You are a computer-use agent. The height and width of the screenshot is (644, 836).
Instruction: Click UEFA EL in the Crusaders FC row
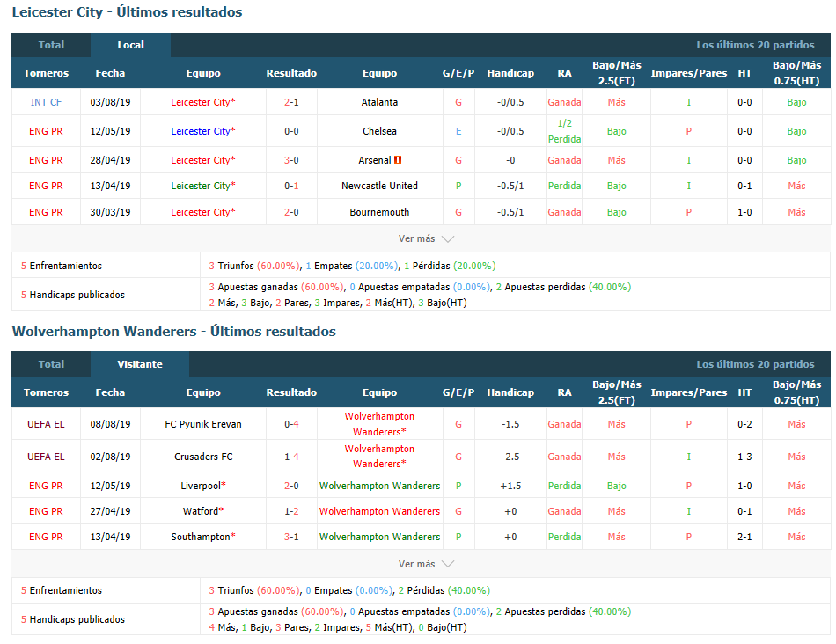(x=46, y=457)
